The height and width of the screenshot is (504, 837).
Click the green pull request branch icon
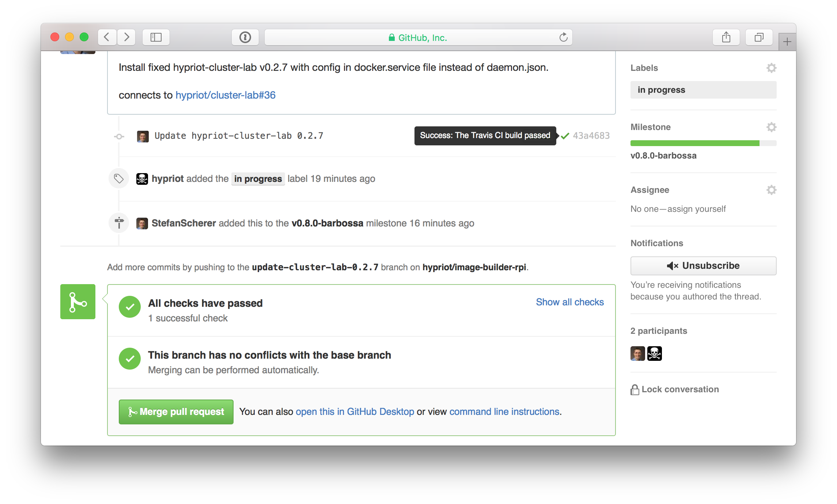point(78,301)
